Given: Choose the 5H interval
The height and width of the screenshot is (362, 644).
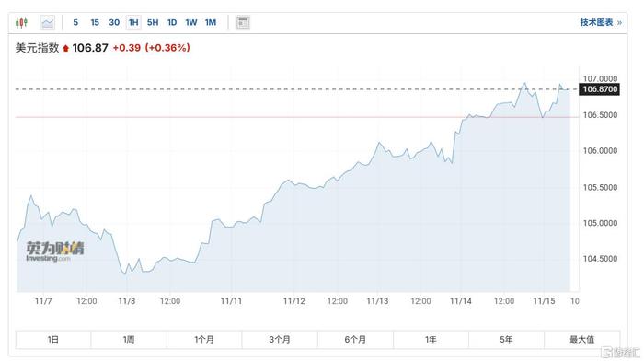Looking at the screenshot, I should pyautogui.click(x=153, y=22).
